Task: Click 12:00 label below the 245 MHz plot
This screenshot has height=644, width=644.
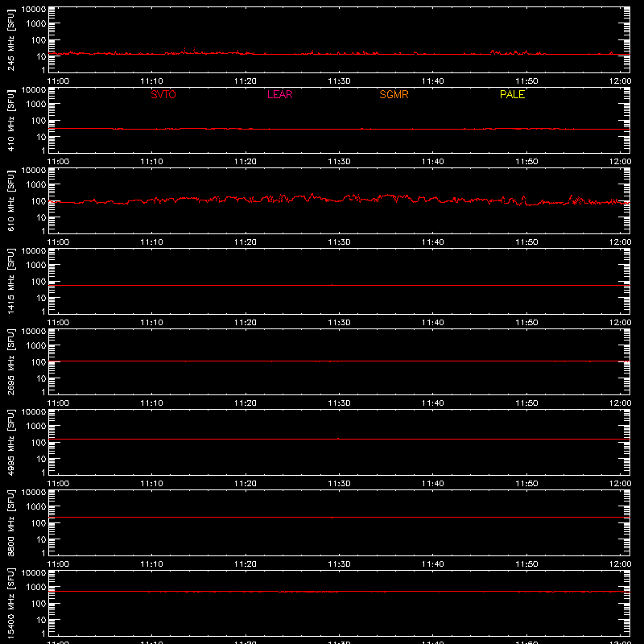Action: pos(620,81)
